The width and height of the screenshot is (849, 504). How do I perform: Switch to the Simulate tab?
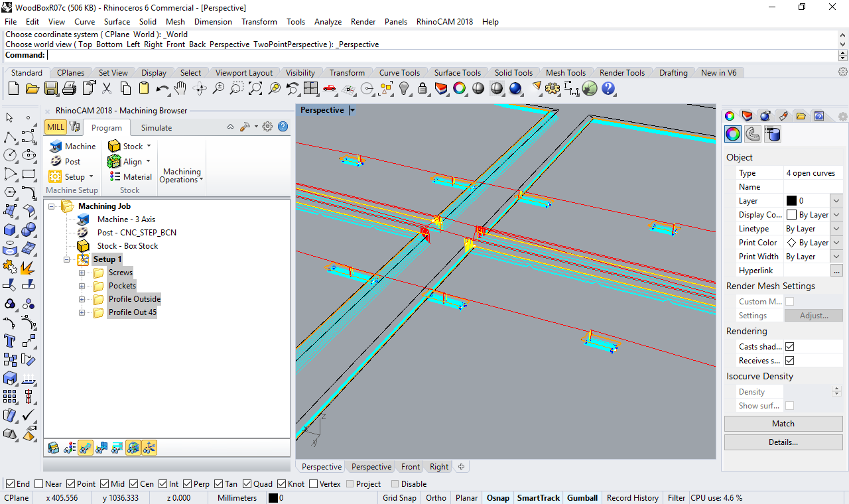point(157,128)
